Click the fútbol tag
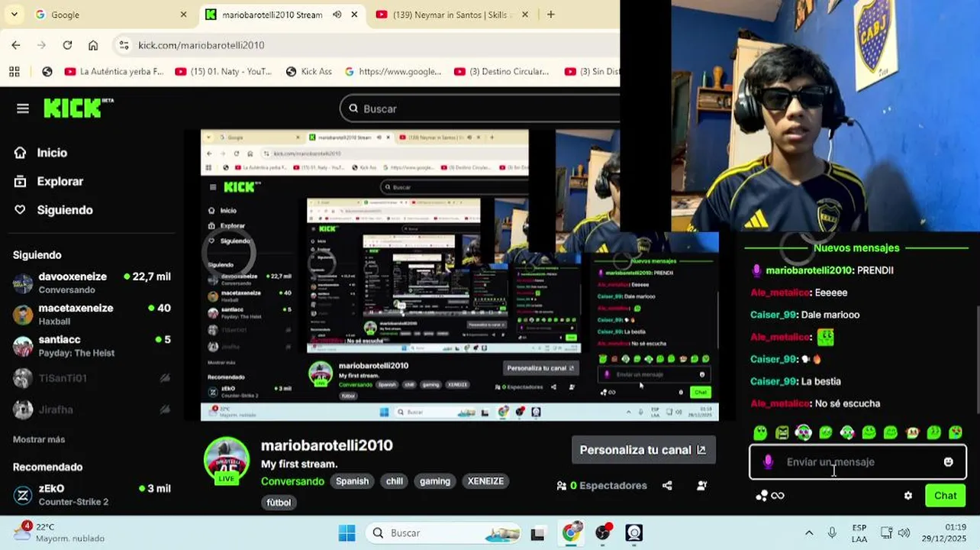The image size is (980, 550). (x=279, y=503)
